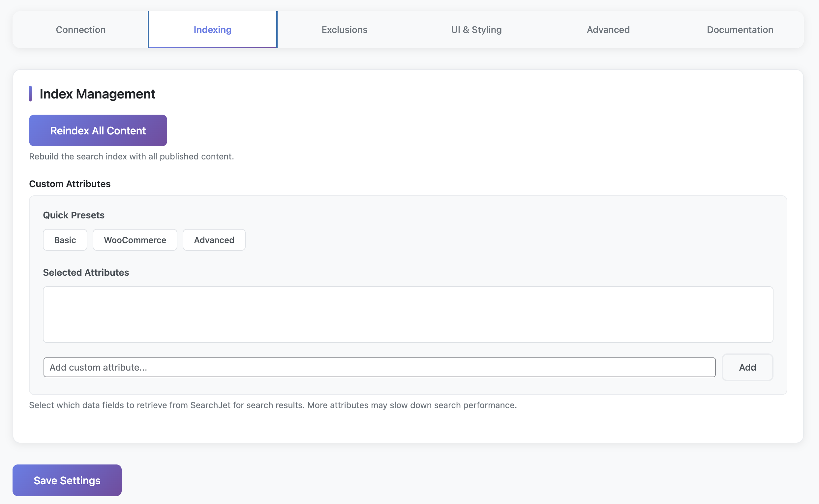Open the Advanced settings tab
Viewport: 819px width, 504px height.
point(608,29)
